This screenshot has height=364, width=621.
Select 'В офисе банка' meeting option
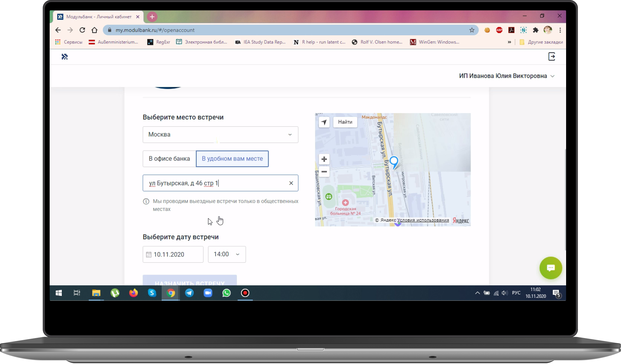tap(169, 159)
